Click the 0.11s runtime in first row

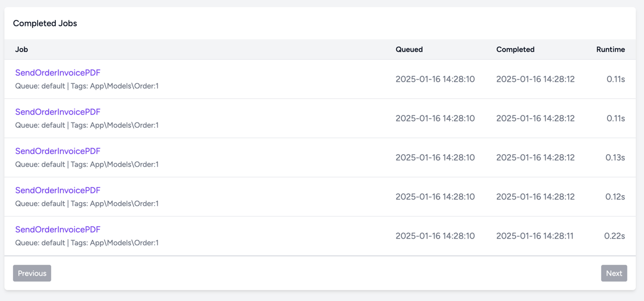click(x=616, y=79)
